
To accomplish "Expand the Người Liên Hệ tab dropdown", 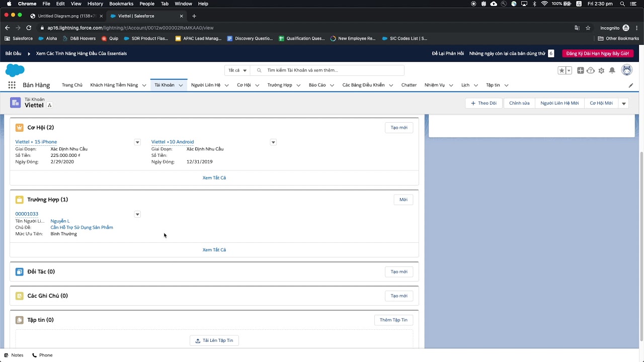I will 226,85.
